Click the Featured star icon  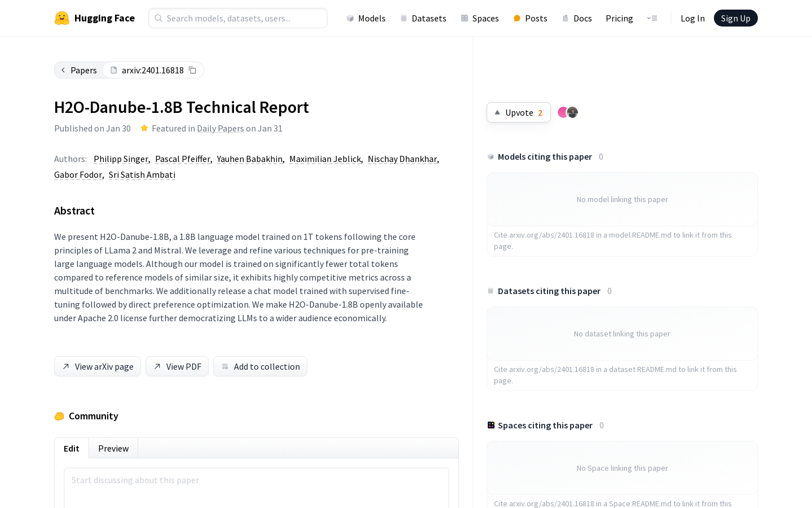tap(144, 128)
